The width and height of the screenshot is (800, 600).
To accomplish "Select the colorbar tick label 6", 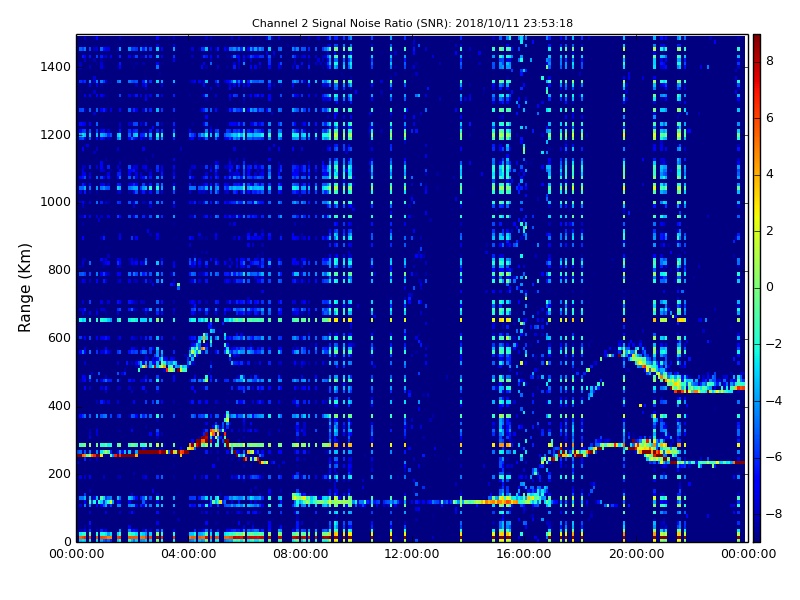I will click(769, 118).
